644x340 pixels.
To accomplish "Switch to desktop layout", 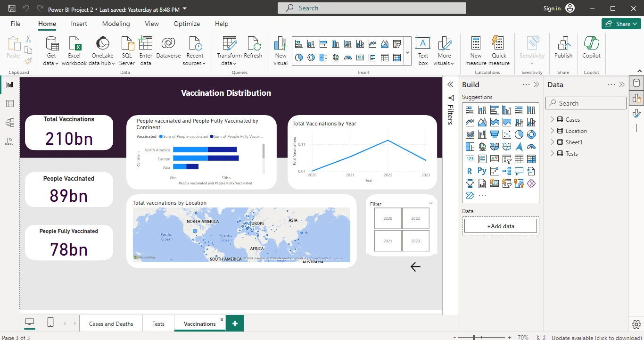I will (30, 322).
